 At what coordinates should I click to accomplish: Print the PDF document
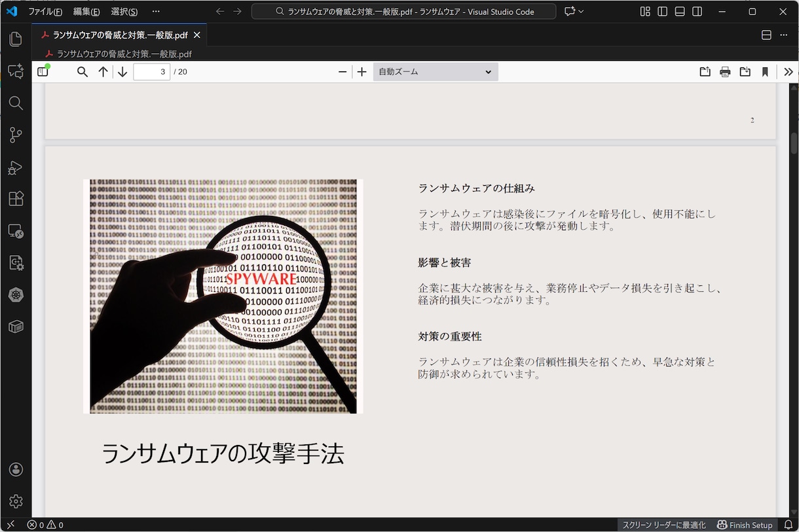tap(725, 72)
